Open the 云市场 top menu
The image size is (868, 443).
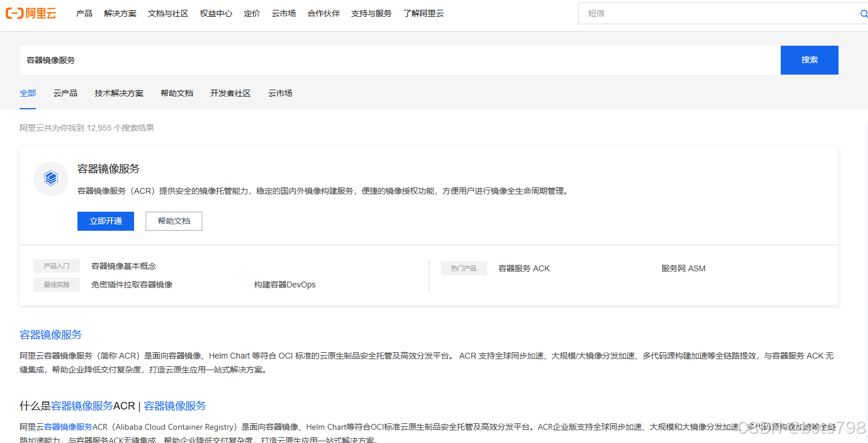284,13
